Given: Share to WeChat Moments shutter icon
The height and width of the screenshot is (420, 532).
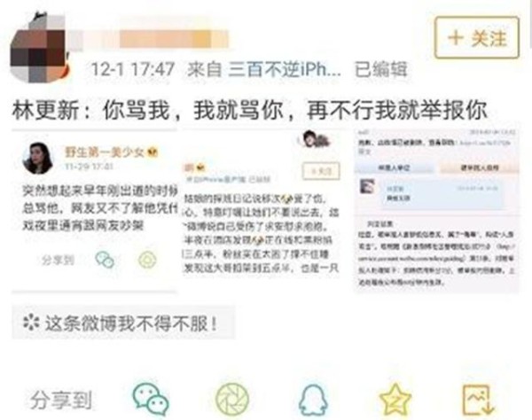Looking at the screenshot, I should tap(232, 400).
